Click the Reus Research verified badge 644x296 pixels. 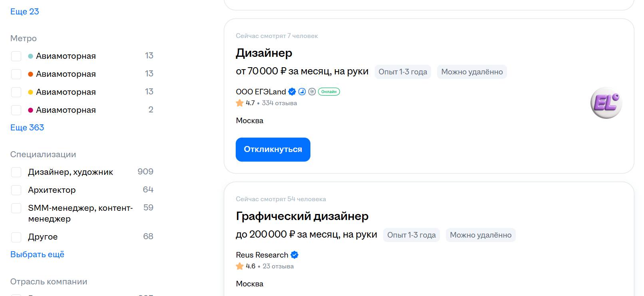pyautogui.click(x=294, y=255)
